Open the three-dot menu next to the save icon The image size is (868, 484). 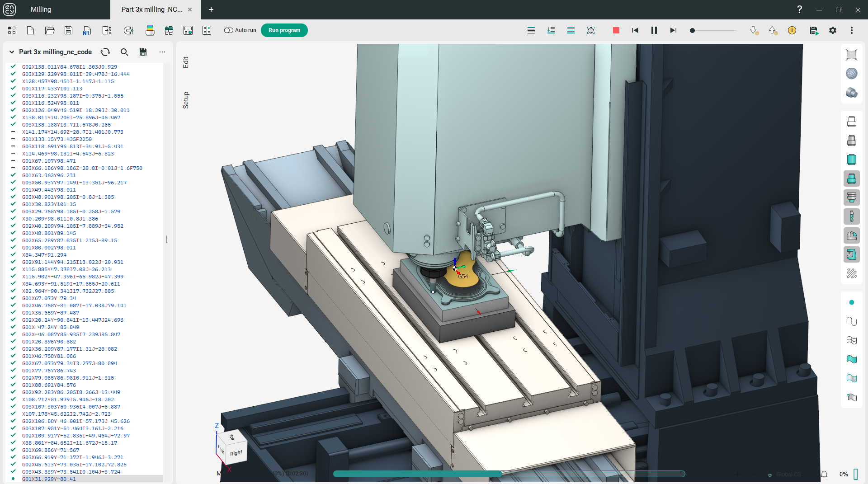163,52
